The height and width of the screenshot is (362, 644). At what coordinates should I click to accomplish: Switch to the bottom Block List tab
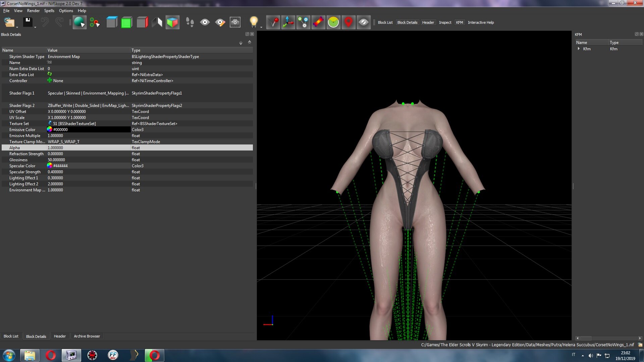(x=11, y=336)
